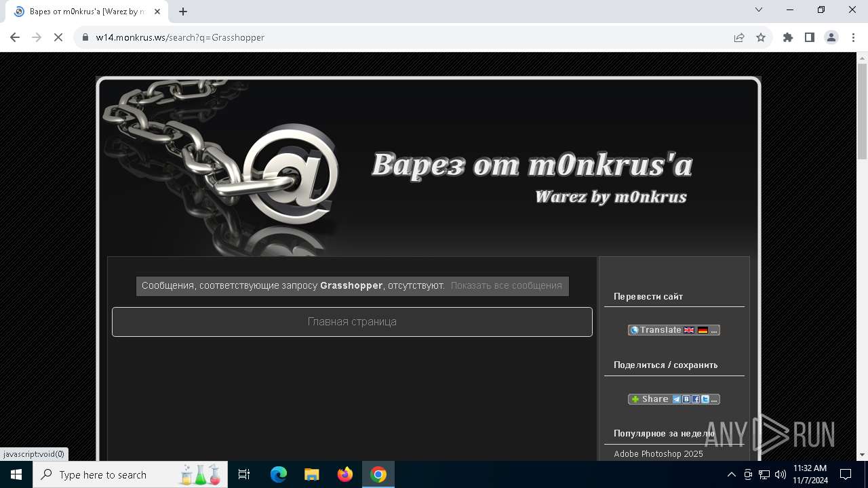Stop loading the current page
868x488 pixels.
point(58,37)
